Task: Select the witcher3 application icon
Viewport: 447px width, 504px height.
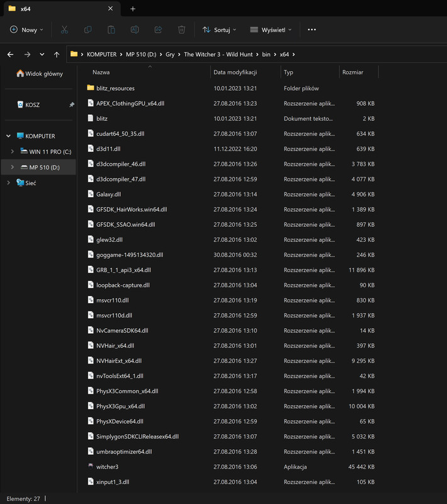Action: (x=91, y=466)
